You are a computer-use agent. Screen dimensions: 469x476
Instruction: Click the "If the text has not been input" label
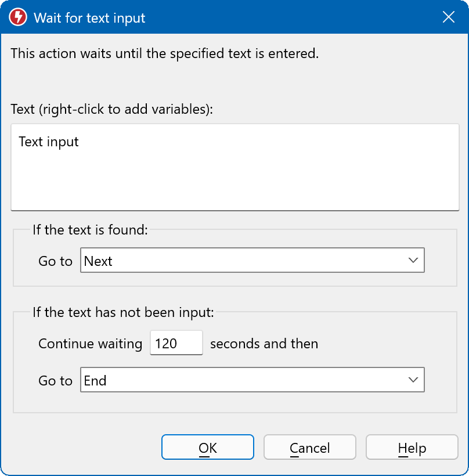123,312
